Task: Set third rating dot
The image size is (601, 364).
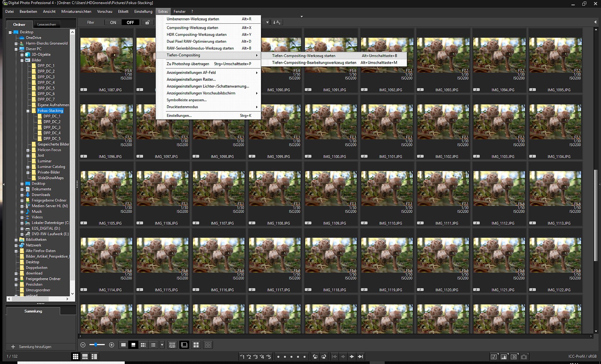Action: (291, 357)
